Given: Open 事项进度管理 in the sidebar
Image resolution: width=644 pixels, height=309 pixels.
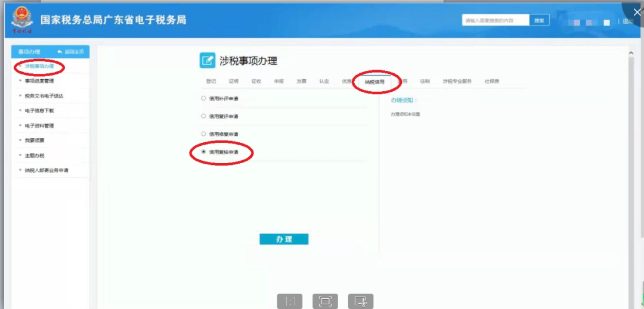Looking at the screenshot, I should tap(39, 80).
